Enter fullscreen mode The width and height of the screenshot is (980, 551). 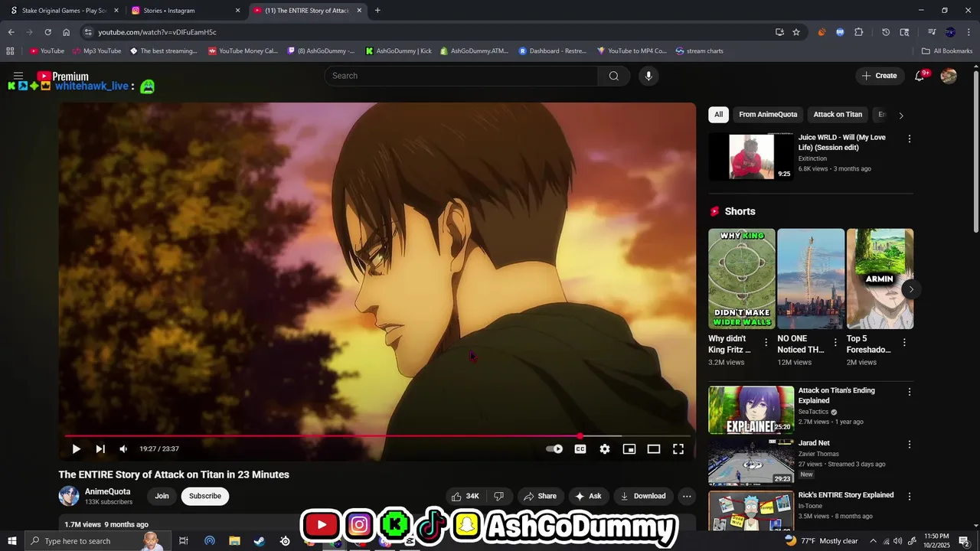(678, 449)
